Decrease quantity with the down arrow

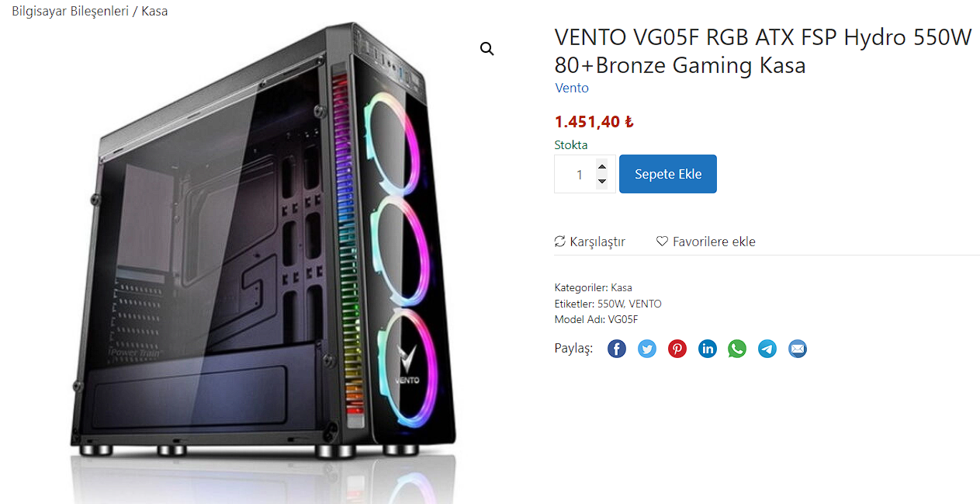click(x=602, y=182)
